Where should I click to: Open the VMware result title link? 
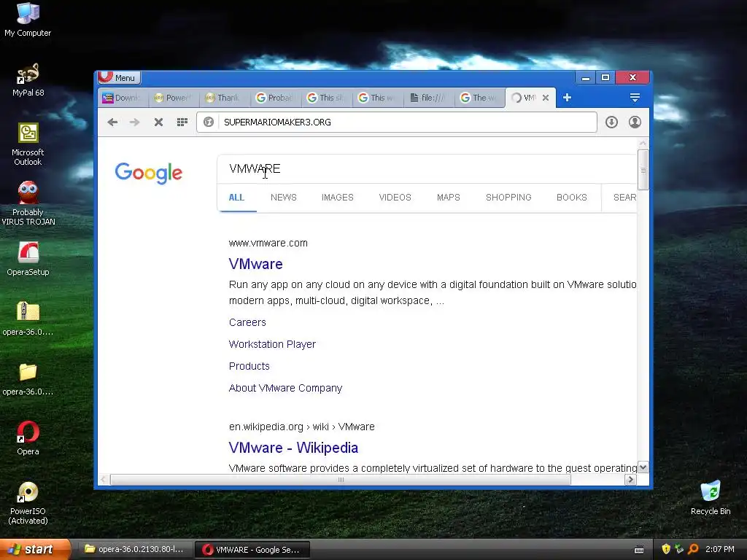(x=256, y=264)
